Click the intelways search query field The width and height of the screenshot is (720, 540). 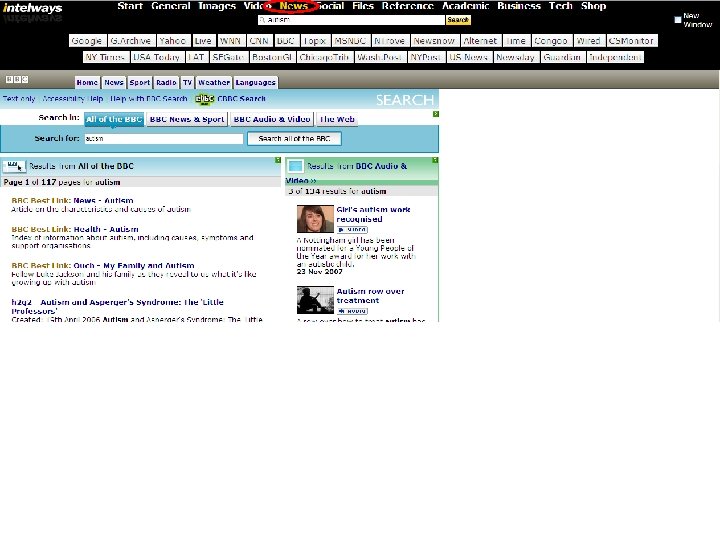coord(351,20)
